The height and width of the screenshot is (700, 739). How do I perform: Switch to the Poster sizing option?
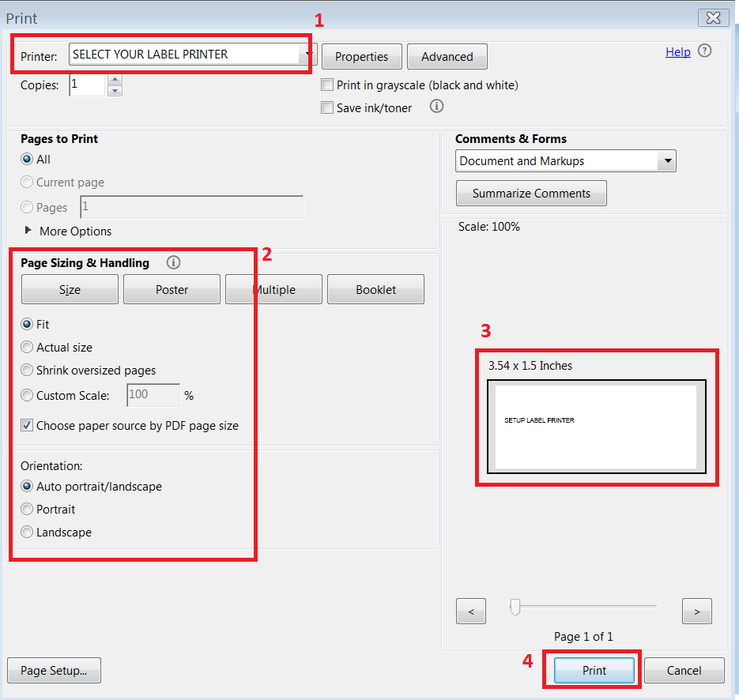point(172,290)
